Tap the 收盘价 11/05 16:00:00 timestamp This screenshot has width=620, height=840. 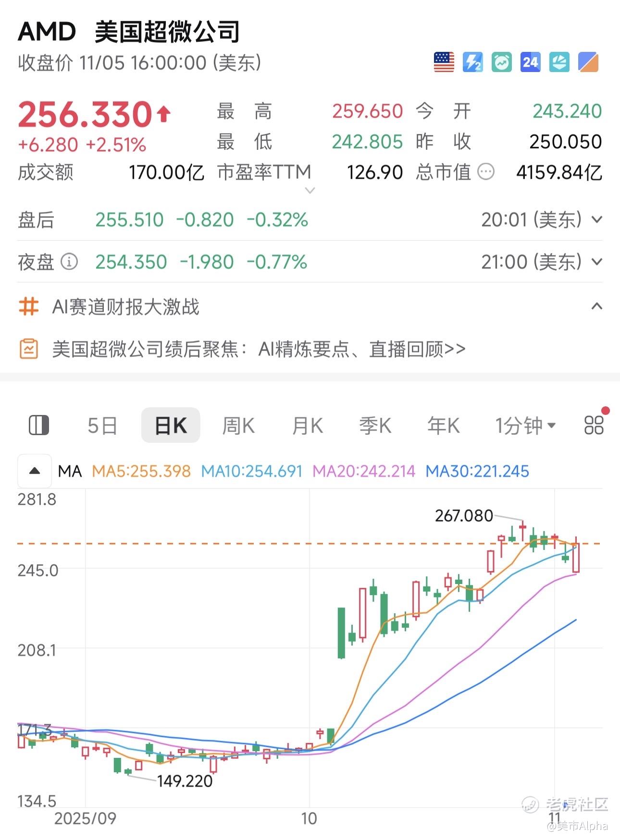pos(139,63)
